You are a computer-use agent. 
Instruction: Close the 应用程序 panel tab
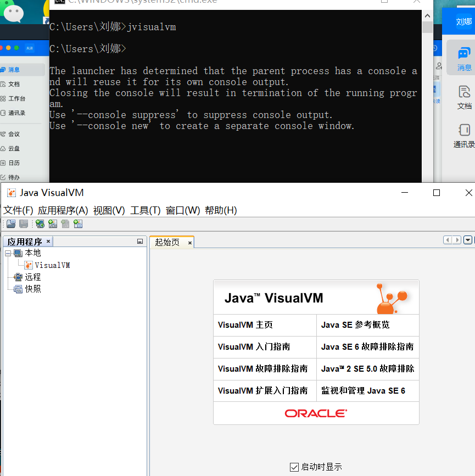tap(48, 242)
